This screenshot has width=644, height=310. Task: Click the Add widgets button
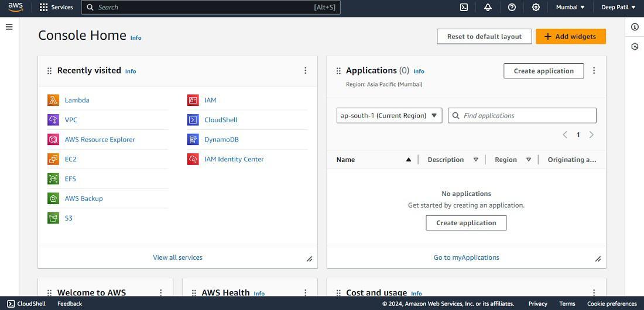pyautogui.click(x=571, y=36)
